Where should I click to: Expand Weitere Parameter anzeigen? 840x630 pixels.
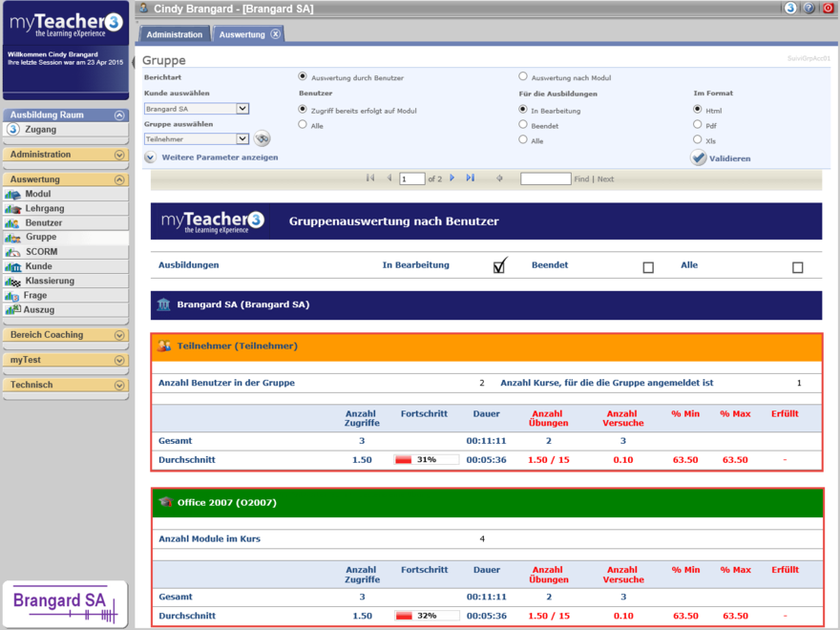click(151, 157)
